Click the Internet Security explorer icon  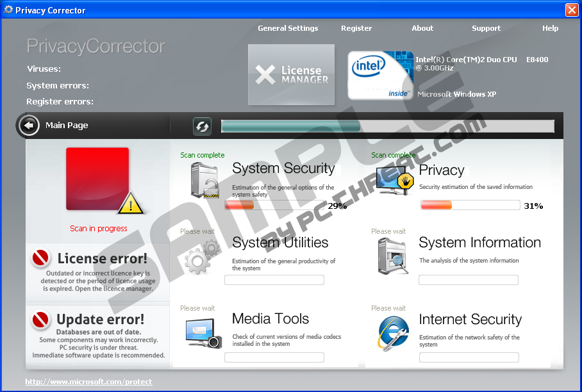(x=393, y=333)
